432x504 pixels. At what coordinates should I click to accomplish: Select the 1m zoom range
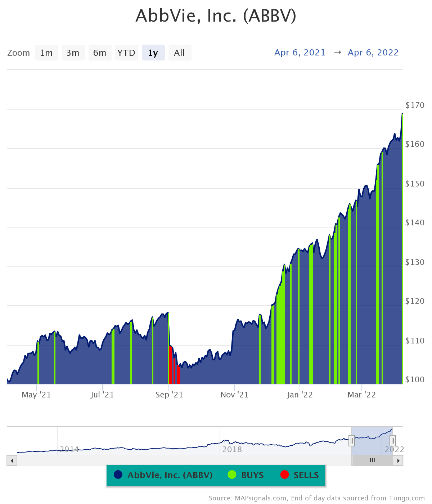(46, 53)
